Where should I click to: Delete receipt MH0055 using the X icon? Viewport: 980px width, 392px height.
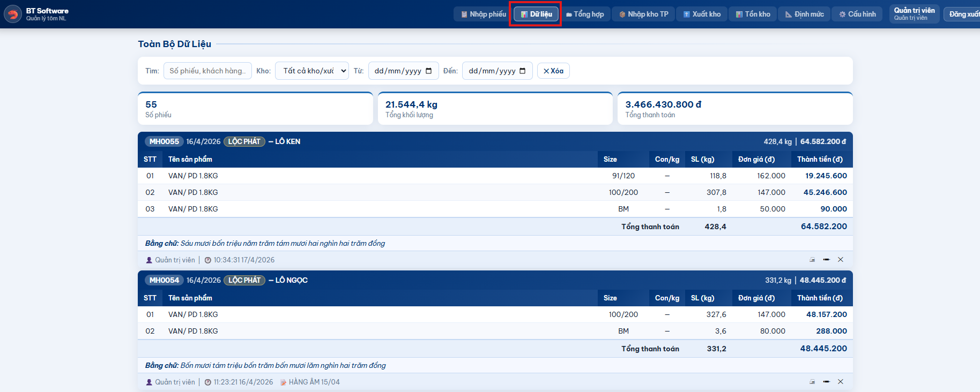pyautogui.click(x=841, y=260)
